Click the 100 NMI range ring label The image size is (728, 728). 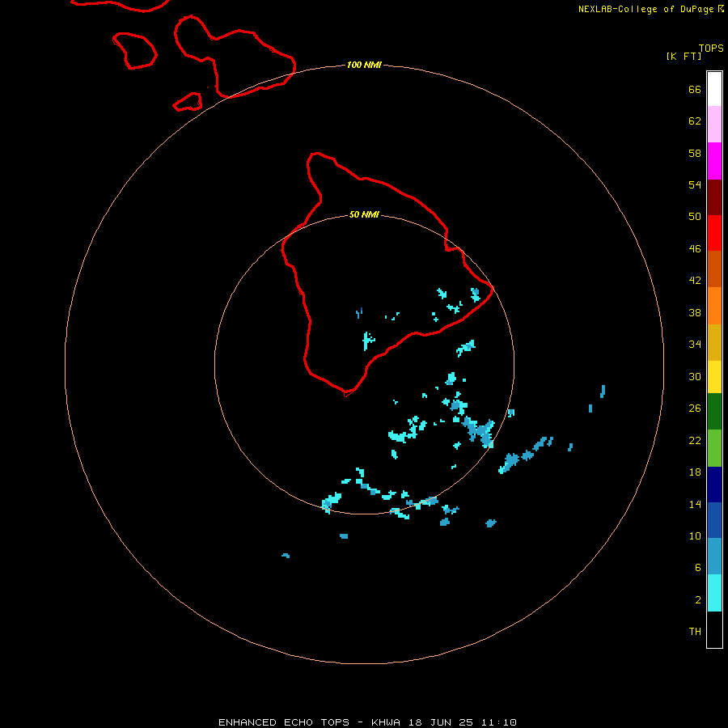point(364,65)
